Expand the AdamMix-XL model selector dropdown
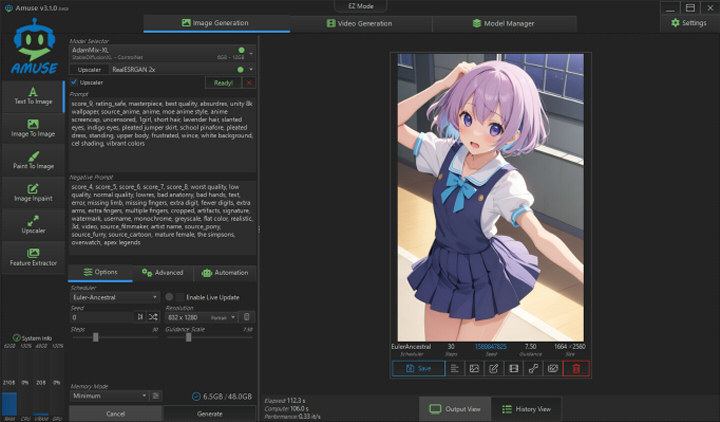Screen dimensions: 720x422 coord(251,53)
